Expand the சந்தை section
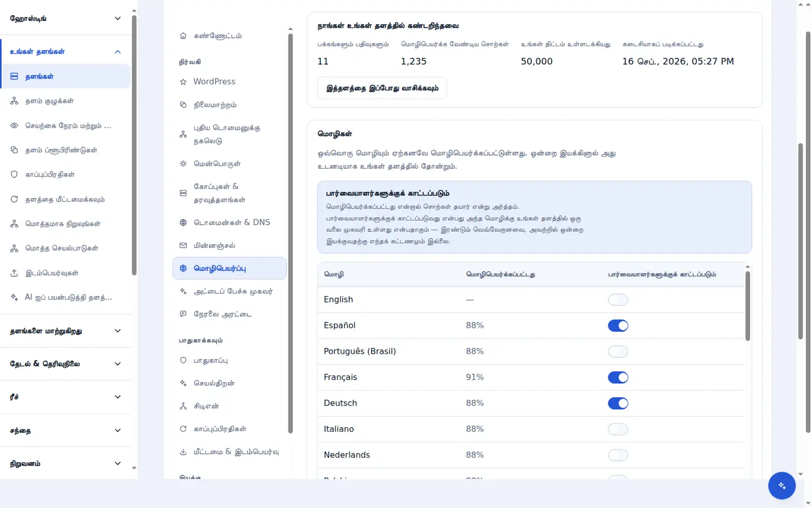The height and width of the screenshot is (508, 812). (65, 430)
